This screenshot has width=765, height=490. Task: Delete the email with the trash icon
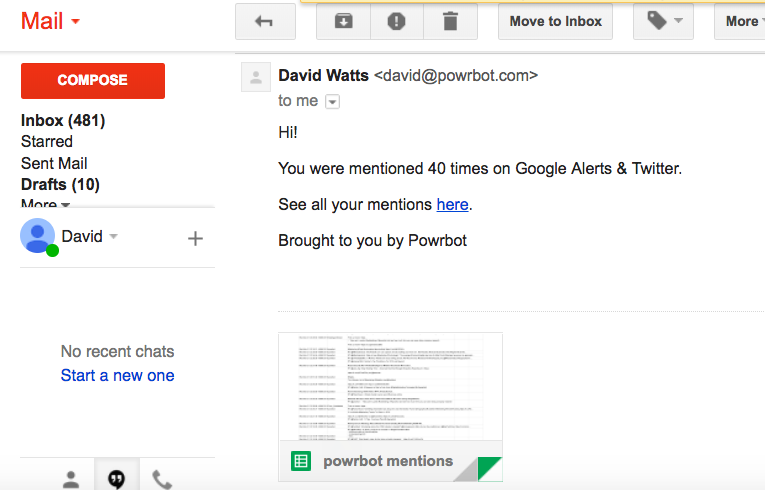coord(450,21)
